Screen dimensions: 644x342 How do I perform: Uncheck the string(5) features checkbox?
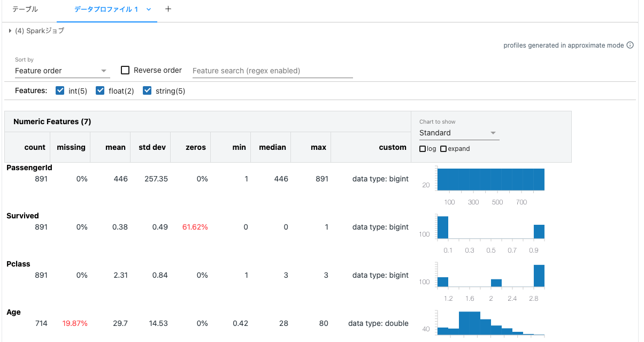click(x=147, y=91)
